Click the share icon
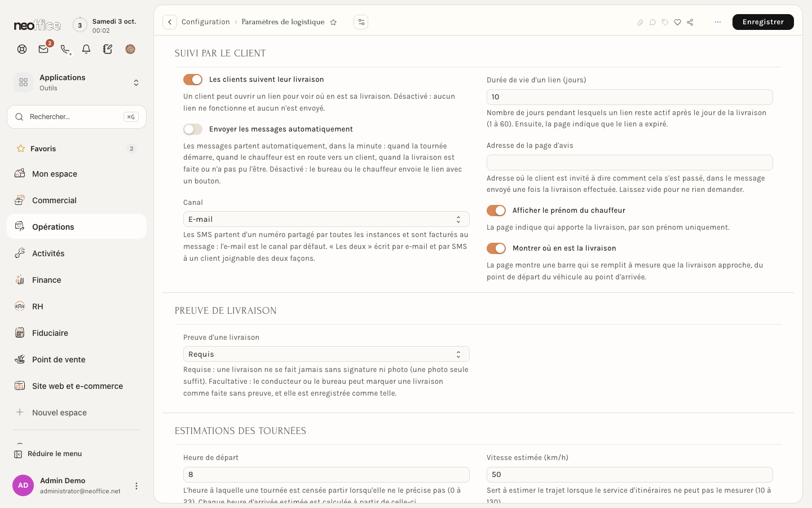The image size is (812, 508). click(x=690, y=22)
